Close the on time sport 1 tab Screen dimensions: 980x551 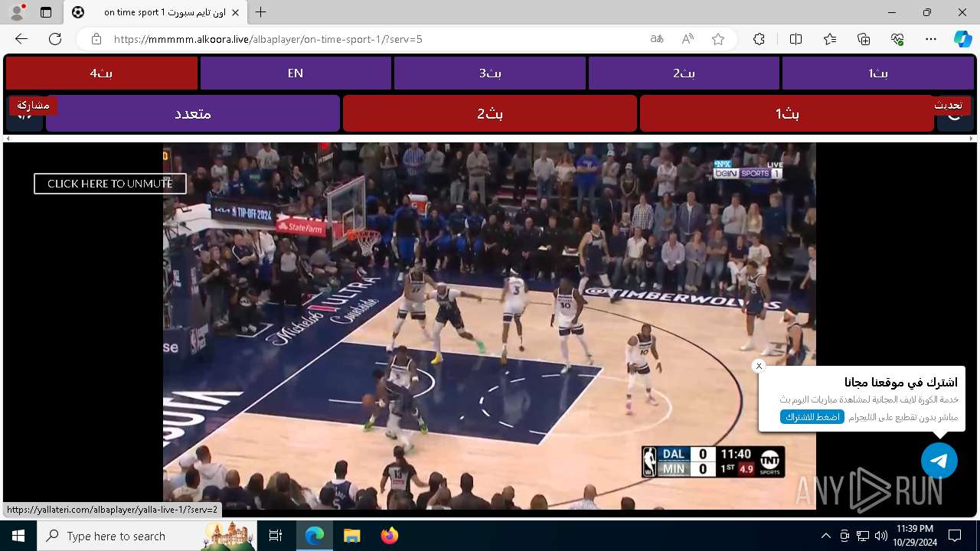[235, 12]
